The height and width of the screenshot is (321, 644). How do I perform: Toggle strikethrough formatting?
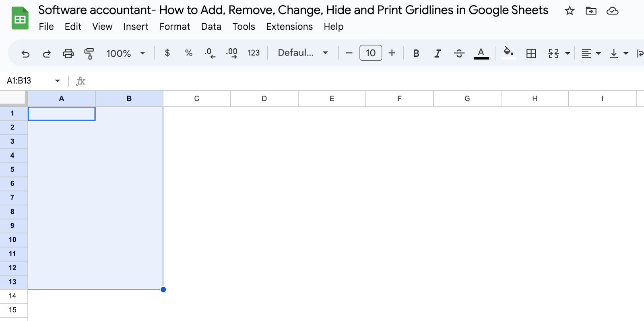tap(459, 53)
